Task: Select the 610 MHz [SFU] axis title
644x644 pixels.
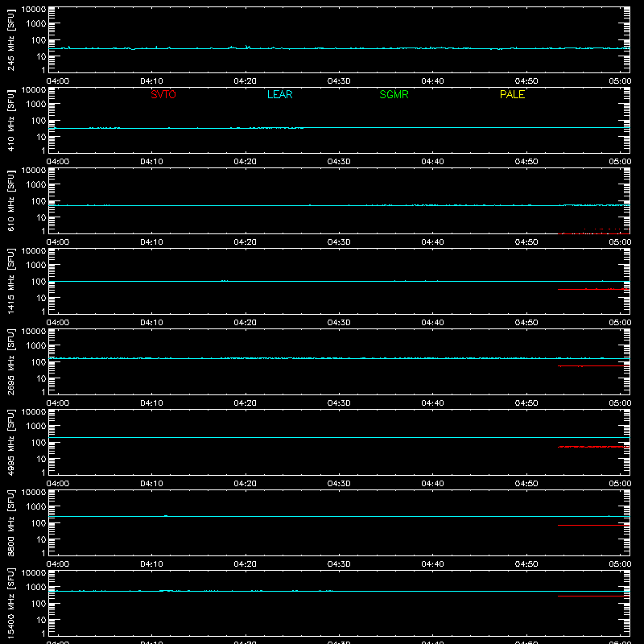Action: 11,200
